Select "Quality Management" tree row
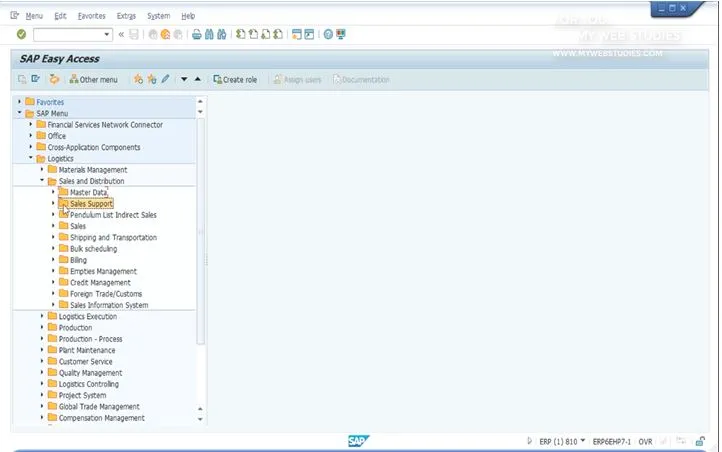This screenshot has width=722, height=452. (x=90, y=373)
